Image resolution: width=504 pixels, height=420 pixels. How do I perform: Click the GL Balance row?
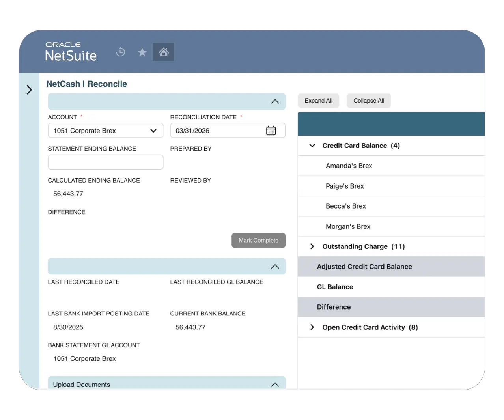pyautogui.click(x=391, y=287)
